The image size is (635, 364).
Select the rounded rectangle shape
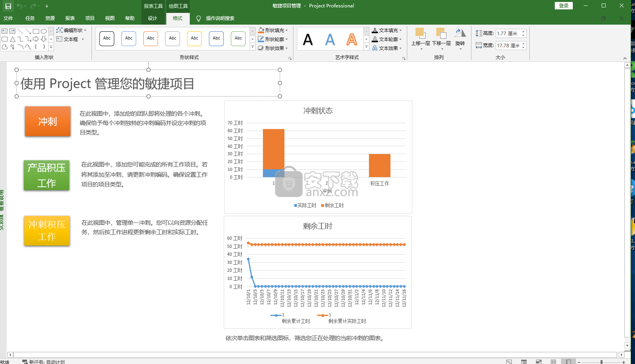[5, 39]
